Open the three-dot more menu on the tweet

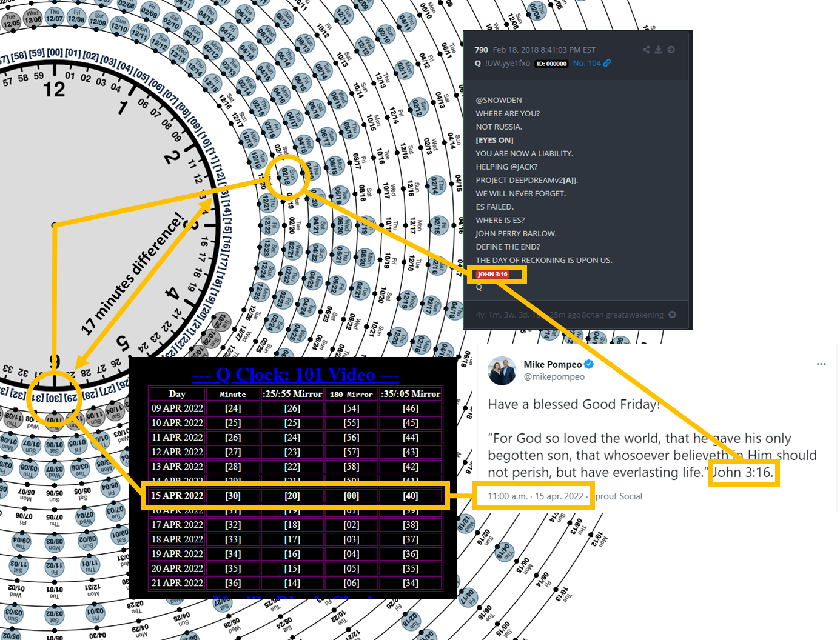821,364
